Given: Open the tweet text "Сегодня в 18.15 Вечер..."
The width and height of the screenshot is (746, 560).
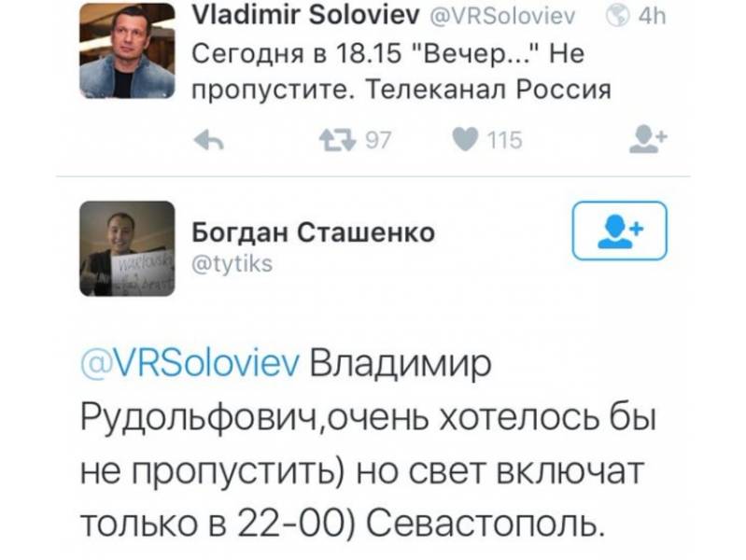Looking at the screenshot, I should [373, 54].
